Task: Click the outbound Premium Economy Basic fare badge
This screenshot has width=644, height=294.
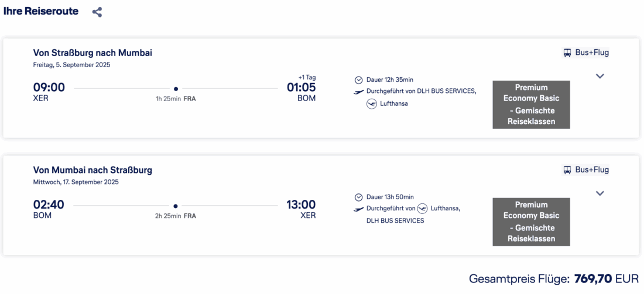Action: coord(531,105)
